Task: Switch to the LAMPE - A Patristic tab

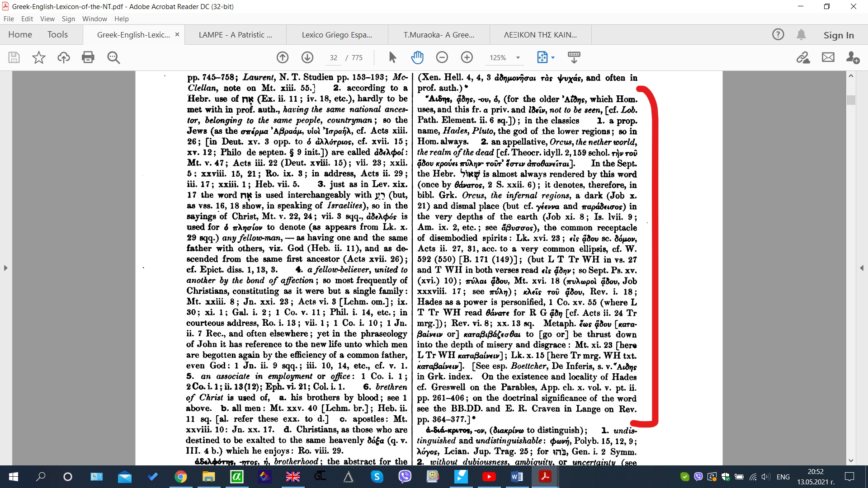Action: 235,35
